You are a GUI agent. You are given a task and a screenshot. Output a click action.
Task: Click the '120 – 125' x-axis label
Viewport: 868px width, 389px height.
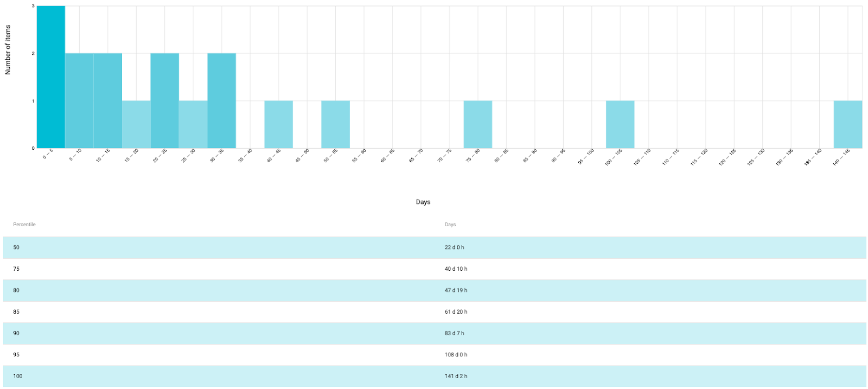click(727, 157)
